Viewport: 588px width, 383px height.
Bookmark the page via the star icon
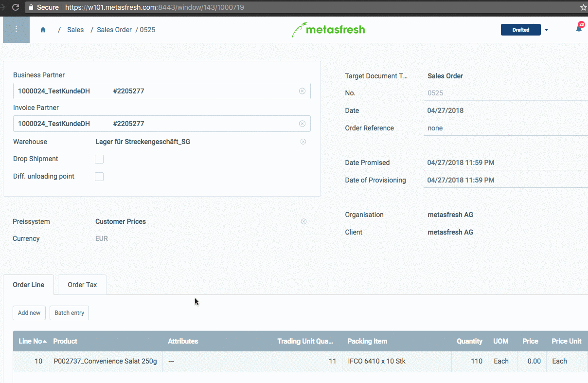coord(584,7)
